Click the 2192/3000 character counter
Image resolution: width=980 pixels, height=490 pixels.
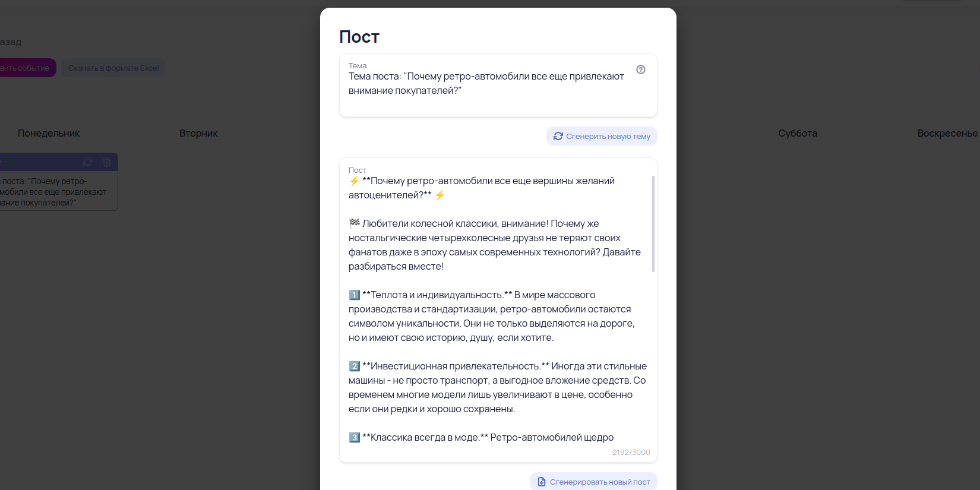click(x=631, y=453)
